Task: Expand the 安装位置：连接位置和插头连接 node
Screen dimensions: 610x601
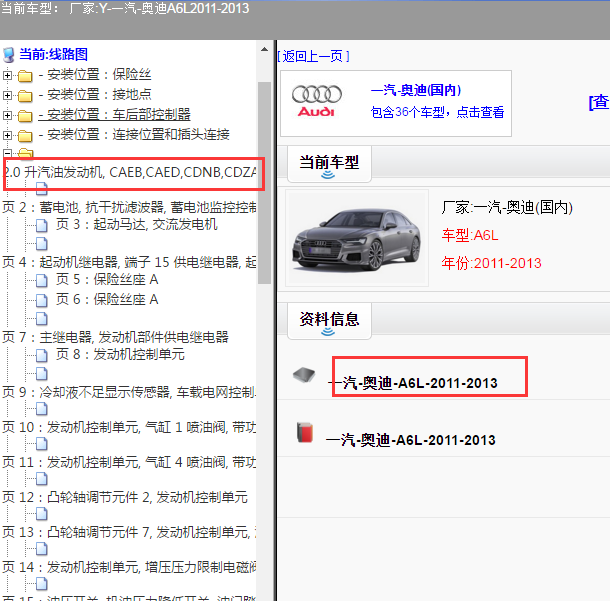Action: pyautogui.click(x=7, y=135)
